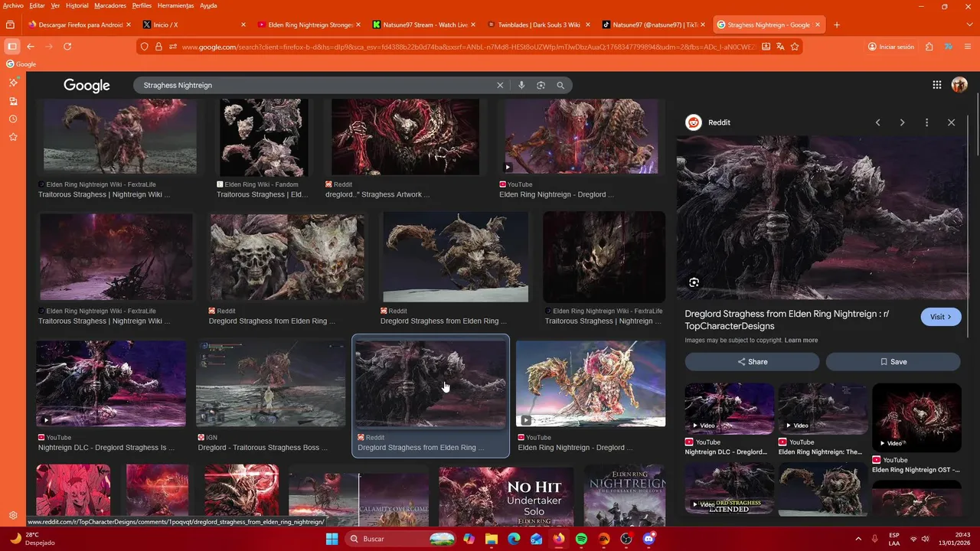Show hidden system tray icons chevron
The width and height of the screenshot is (980, 551).
[857, 539]
